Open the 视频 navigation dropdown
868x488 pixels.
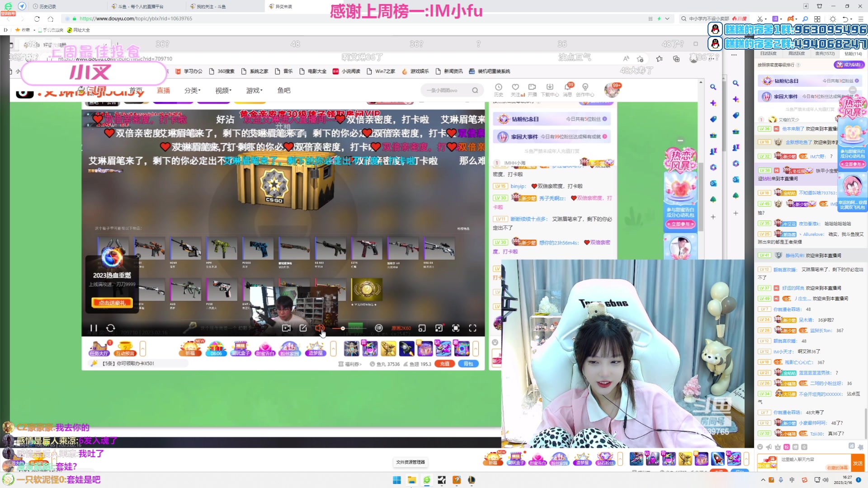pyautogui.click(x=223, y=90)
